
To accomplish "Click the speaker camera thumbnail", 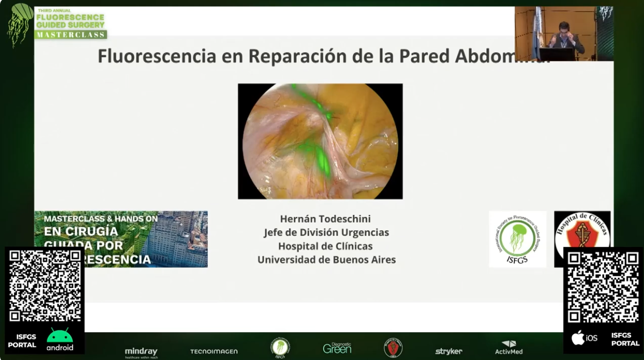I will coord(564,34).
